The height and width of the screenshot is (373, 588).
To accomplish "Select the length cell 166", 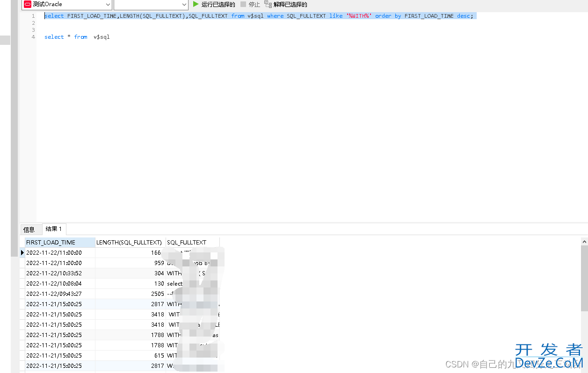I will [131, 253].
